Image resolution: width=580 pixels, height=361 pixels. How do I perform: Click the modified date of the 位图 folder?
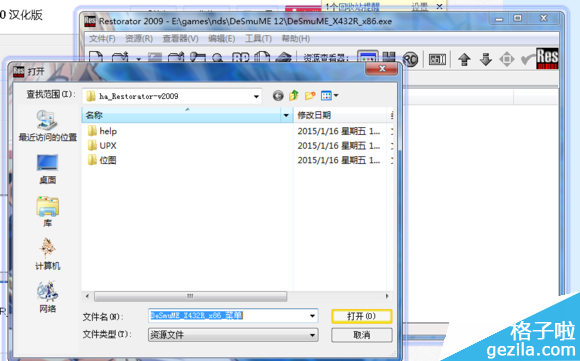338,160
